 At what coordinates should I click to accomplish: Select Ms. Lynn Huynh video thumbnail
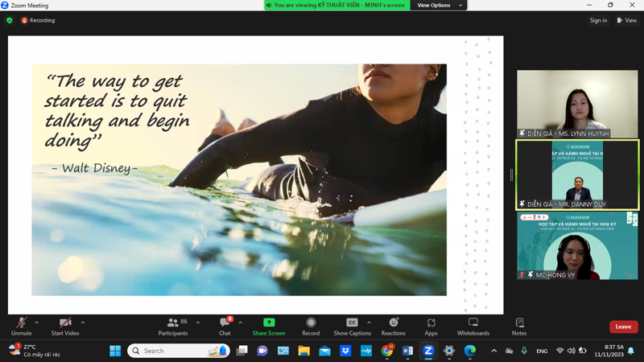[x=577, y=104]
